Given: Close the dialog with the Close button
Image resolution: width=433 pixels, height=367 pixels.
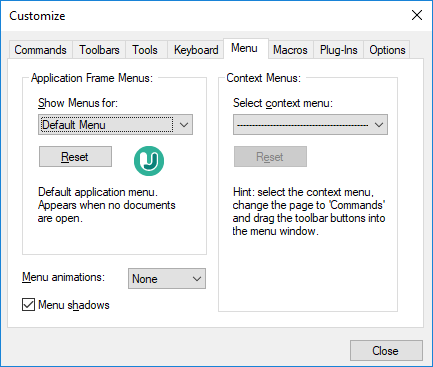Looking at the screenshot, I should [386, 351].
